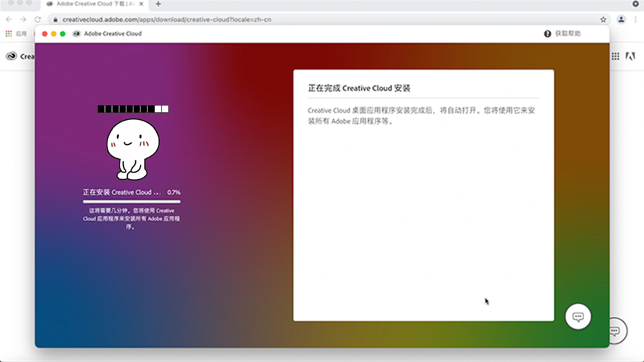Close the installer with the red button
644x362 pixels.
[45, 34]
